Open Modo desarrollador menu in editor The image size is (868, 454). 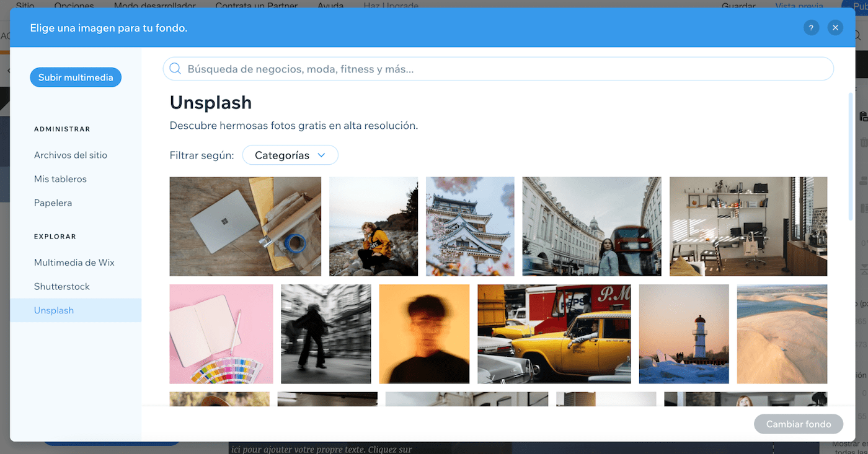click(154, 6)
